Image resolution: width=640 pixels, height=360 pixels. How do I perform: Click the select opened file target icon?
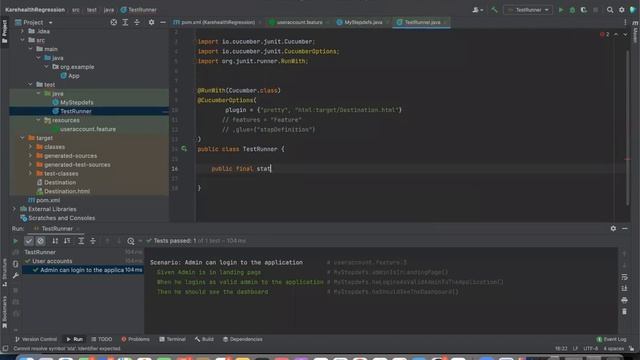113,22
